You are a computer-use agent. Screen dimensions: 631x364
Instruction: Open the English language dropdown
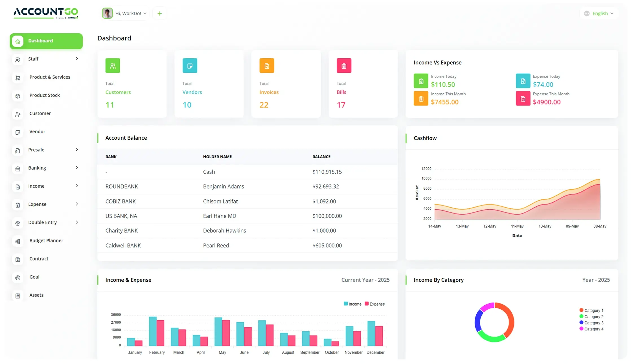(x=599, y=14)
